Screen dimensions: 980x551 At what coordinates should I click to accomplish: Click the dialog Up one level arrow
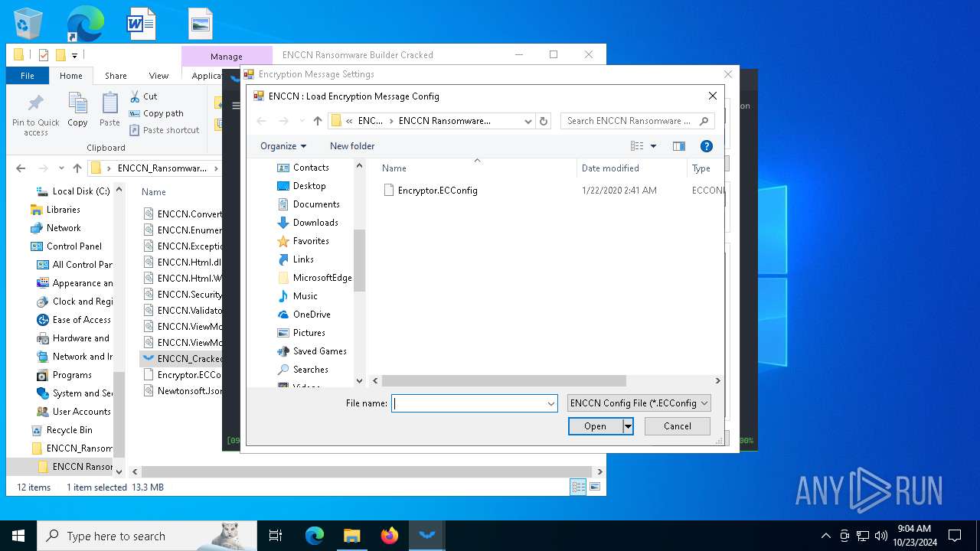(318, 121)
